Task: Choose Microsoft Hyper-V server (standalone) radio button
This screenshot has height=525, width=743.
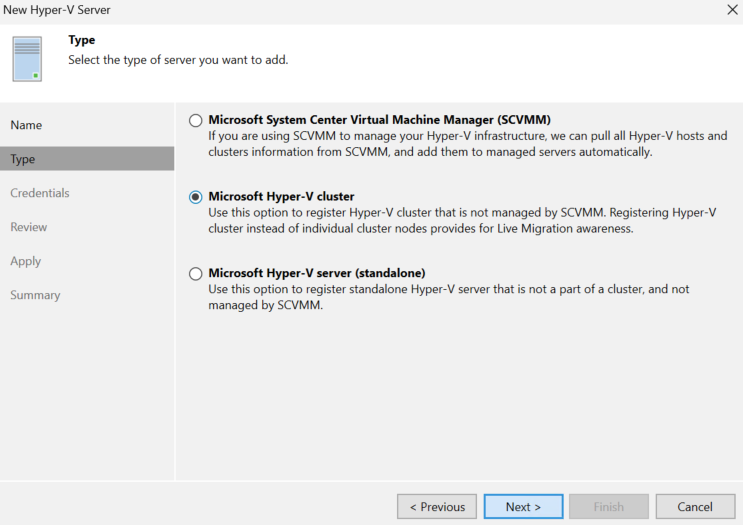Action: point(195,274)
